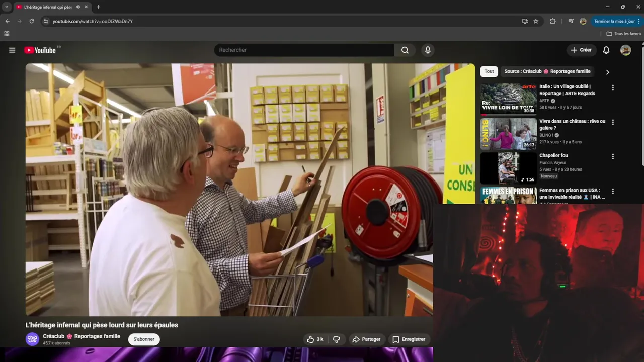Select the 'Tout' filter chip

pyautogui.click(x=489, y=71)
